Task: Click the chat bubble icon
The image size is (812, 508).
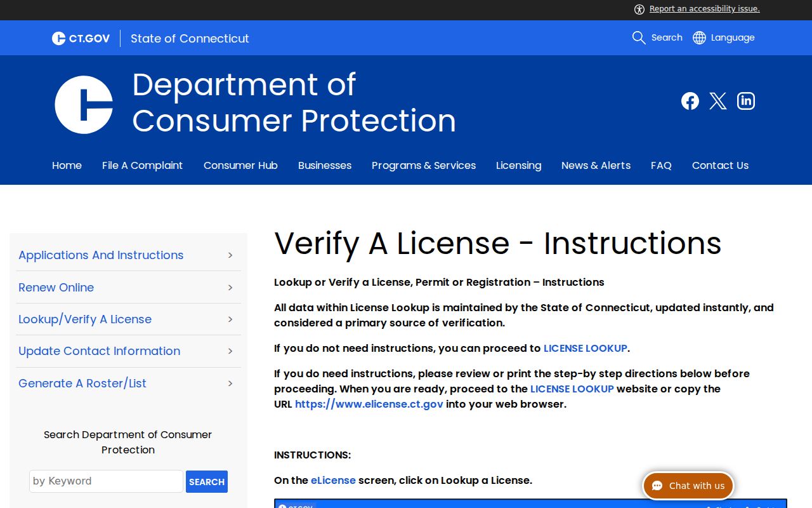Action: point(657,486)
